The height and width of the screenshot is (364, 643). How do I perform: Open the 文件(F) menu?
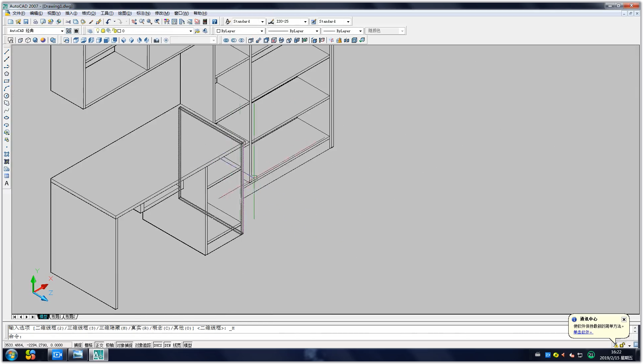click(19, 13)
